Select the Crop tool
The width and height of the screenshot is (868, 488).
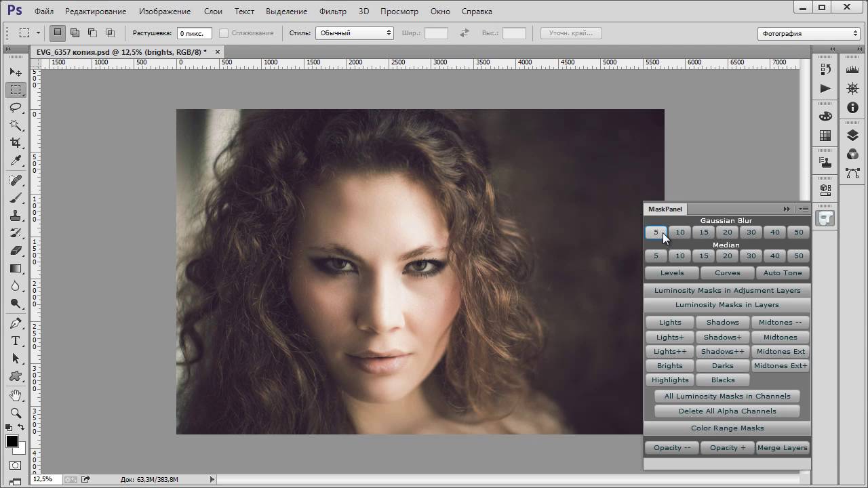tap(16, 143)
